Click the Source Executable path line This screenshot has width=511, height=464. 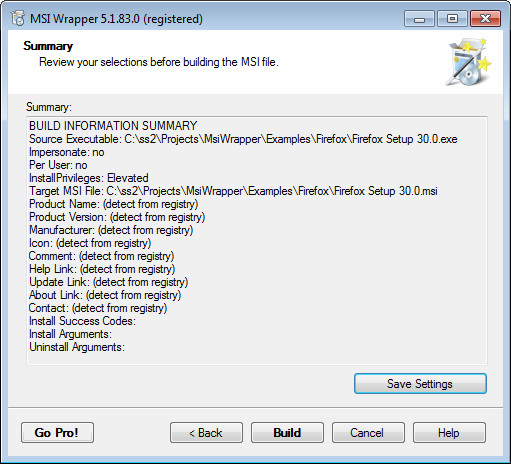tap(243, 139)
